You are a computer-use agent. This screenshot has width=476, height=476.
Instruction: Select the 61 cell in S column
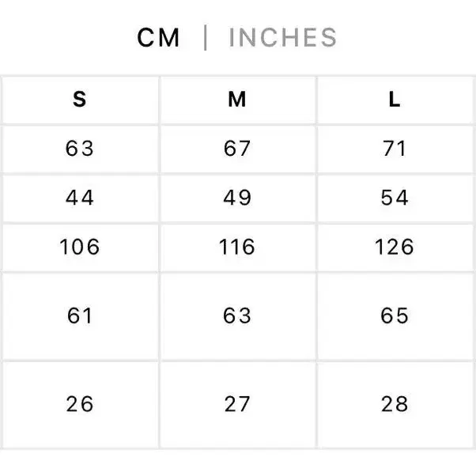point(80,316)
